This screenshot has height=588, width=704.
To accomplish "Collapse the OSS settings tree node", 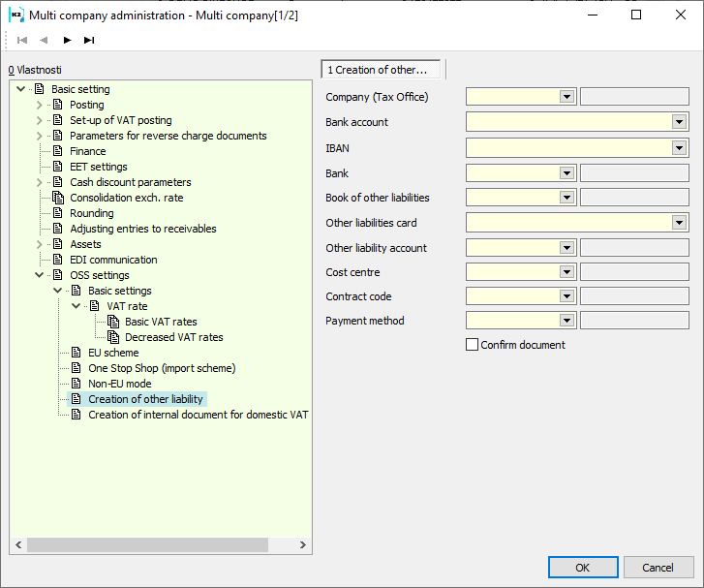I will [40, 275].
